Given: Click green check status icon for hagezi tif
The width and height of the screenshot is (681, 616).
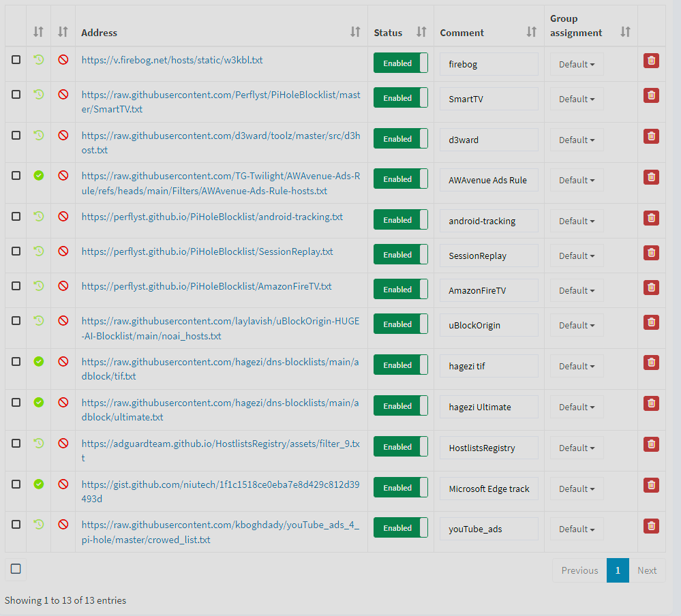Looking at the screenshot, I should (39, 361).
